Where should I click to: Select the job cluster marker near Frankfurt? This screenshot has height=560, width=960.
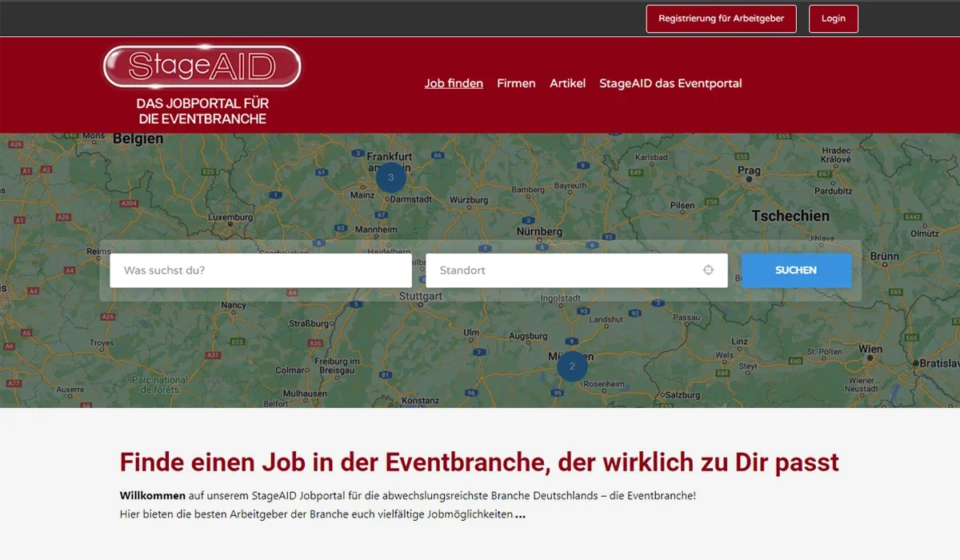pos(391,178)
